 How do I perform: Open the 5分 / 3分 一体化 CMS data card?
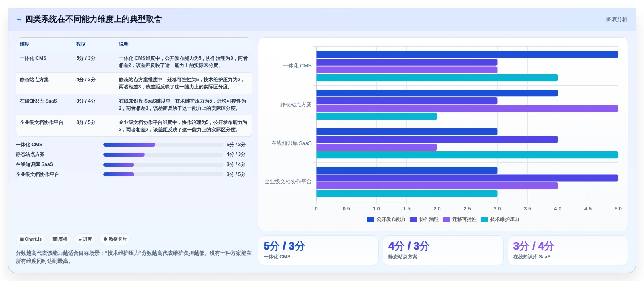(x=318, y=250)
